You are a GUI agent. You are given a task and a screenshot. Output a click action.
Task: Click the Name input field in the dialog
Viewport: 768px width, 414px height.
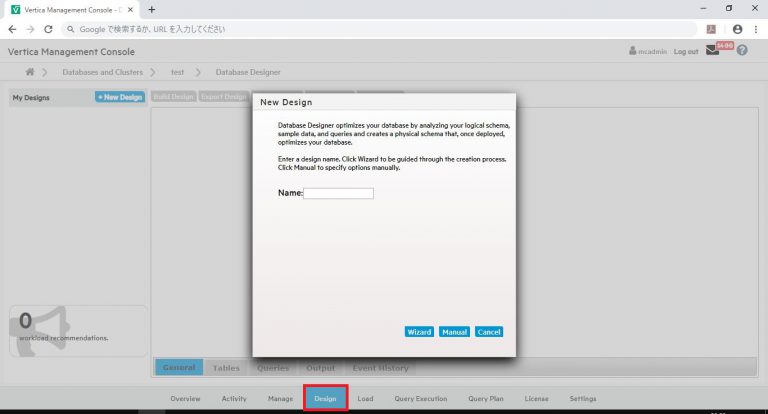click(338, 193)
